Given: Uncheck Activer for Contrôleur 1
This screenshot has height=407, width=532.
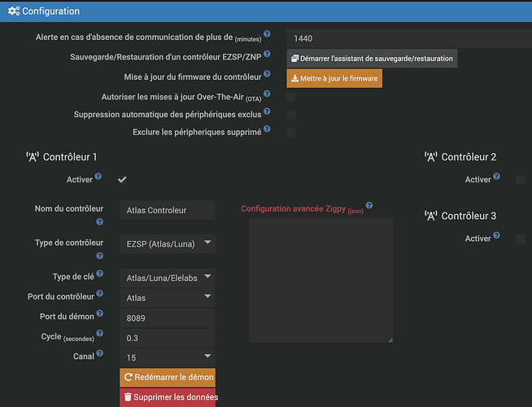Looking at the screenshot, I should [x=123, y=179].
